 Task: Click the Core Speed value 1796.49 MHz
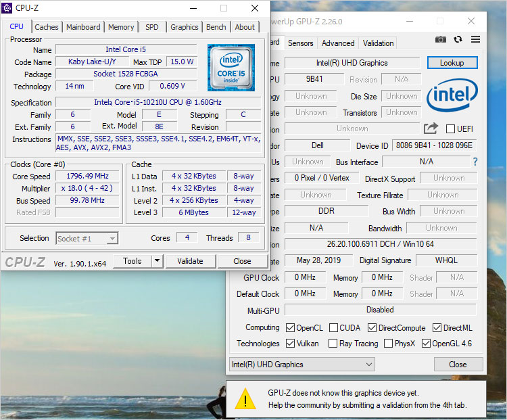[x=87, y=176]
